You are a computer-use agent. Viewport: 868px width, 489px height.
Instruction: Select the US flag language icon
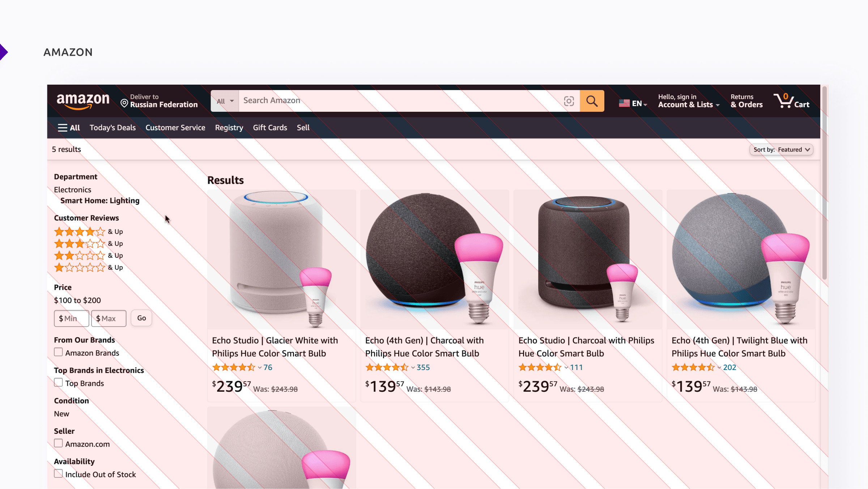(624, 103)
